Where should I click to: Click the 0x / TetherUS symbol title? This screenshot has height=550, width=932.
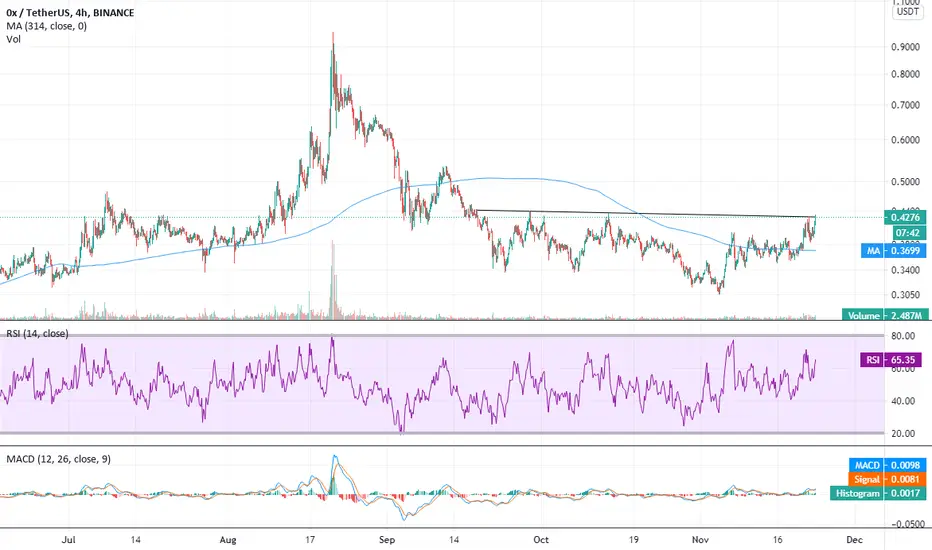coord(70,12)
